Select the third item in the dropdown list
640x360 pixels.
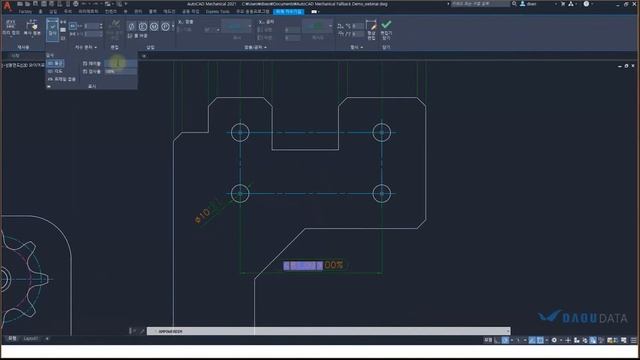(61, 79)
